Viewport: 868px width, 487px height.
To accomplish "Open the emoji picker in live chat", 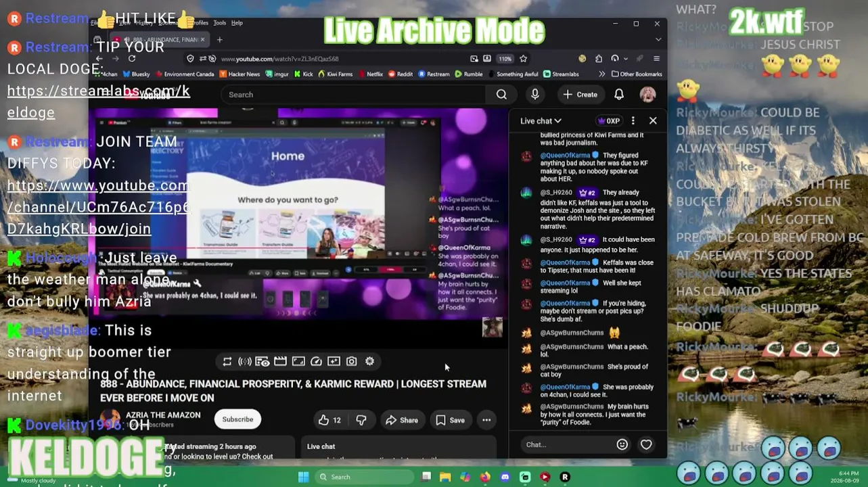I will pos(622,444).
